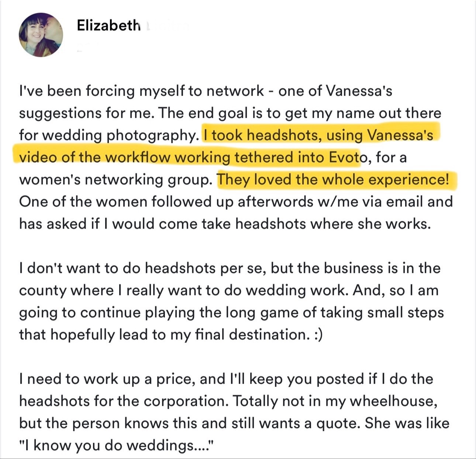This screenshot has width=476, height=459.
Task: Click the smiley ":)" ending the second paragraph
Action: (317, 335)
